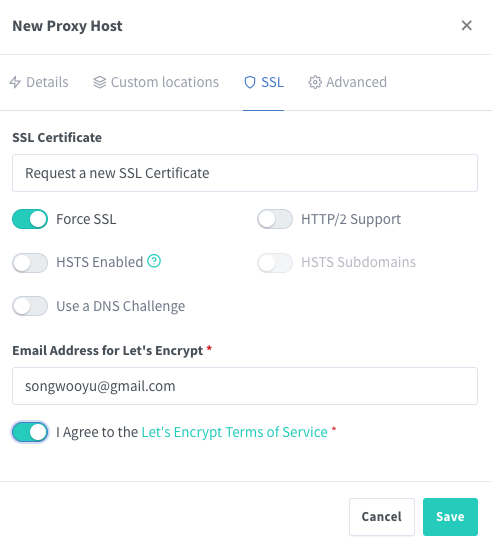Enable Use a DNS Challenge switch

click(x=30, y=306)
